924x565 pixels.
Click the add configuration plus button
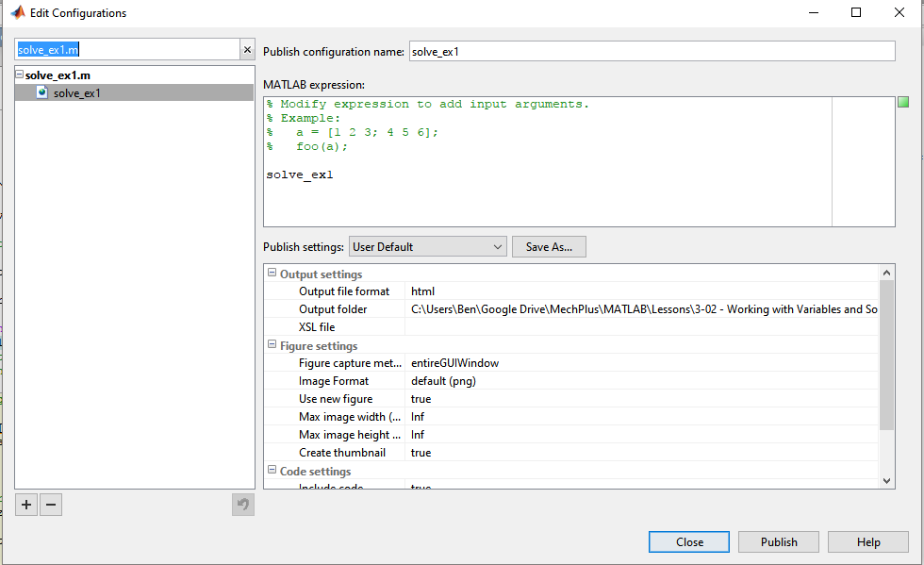pos(26,505)
